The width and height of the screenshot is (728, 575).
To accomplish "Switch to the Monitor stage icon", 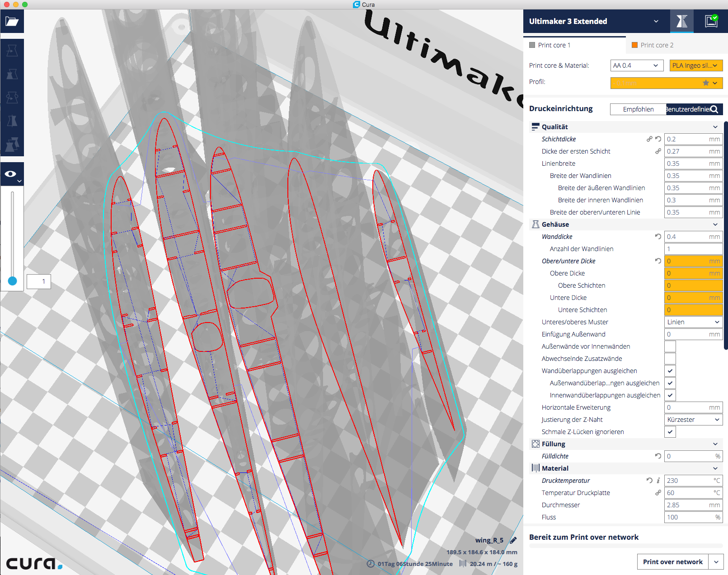I will 711,21.
